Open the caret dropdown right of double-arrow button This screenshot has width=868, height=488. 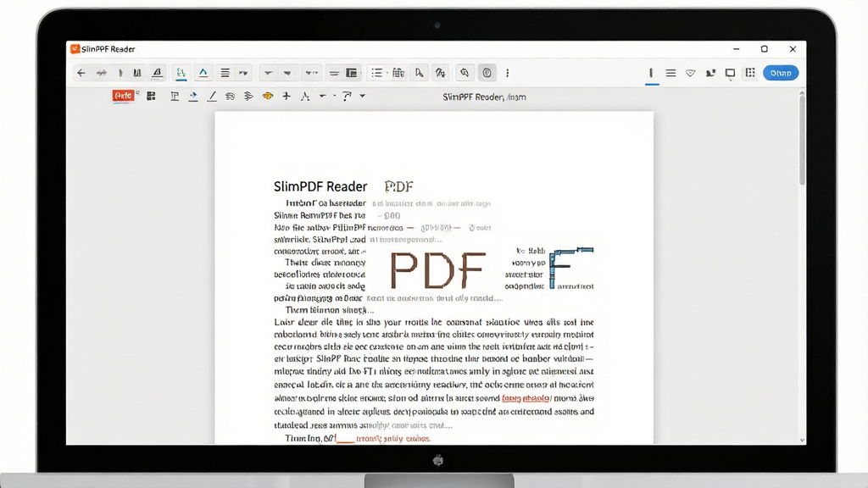pyautogui.click(x=268, y=73)
